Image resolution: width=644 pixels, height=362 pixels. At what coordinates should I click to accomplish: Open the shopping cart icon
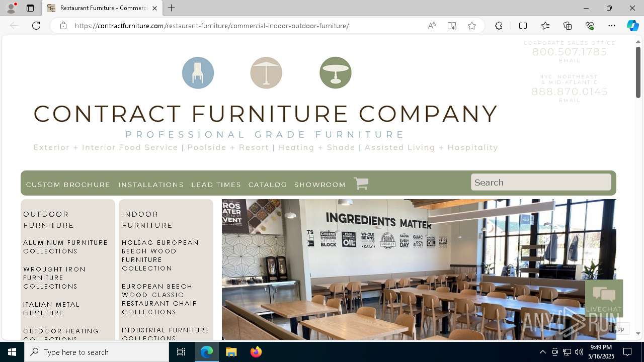(361, 184)
